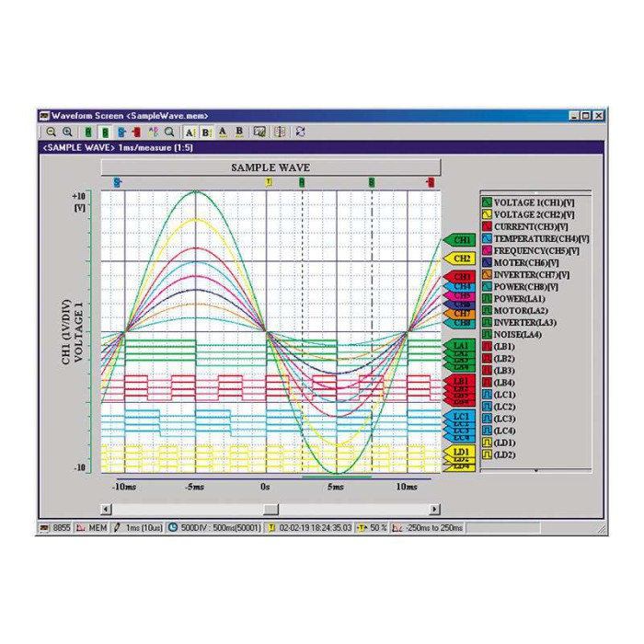The height and width of the screenshot is (644, 644).
Task: Select the CH2 yellow channel tag
Action: [461, 259]
